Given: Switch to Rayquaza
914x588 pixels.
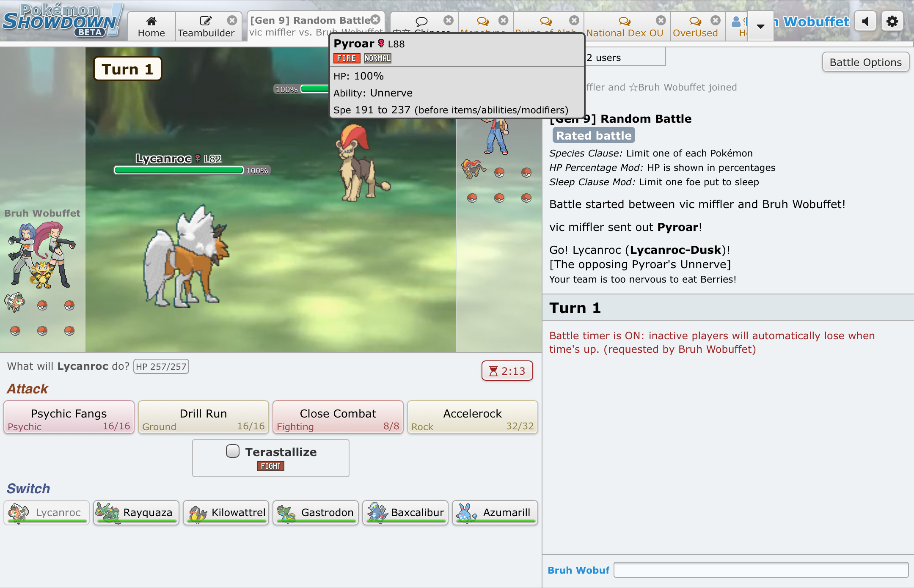Looking at the screenshot, I should click(136, 512).
